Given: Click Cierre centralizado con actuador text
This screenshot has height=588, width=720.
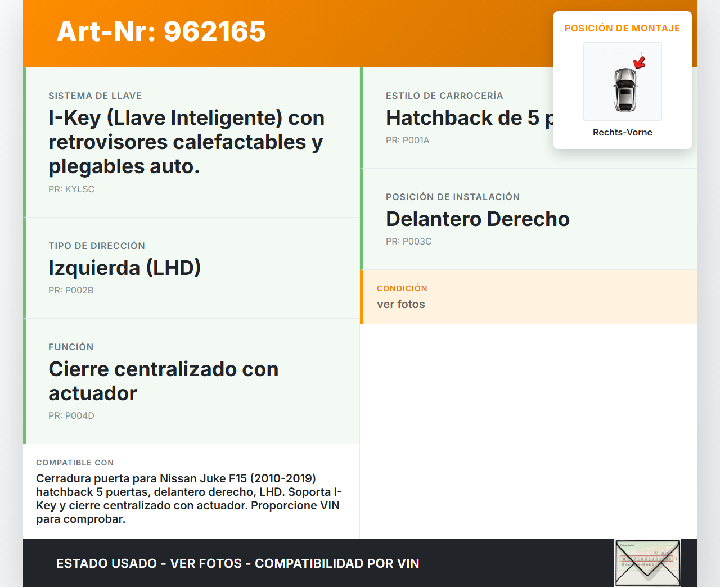Looking at the screenshot, I should pos(163,381).
